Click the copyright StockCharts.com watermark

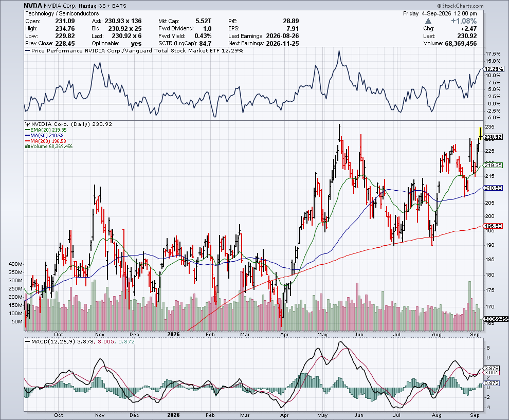pos(460,6)
